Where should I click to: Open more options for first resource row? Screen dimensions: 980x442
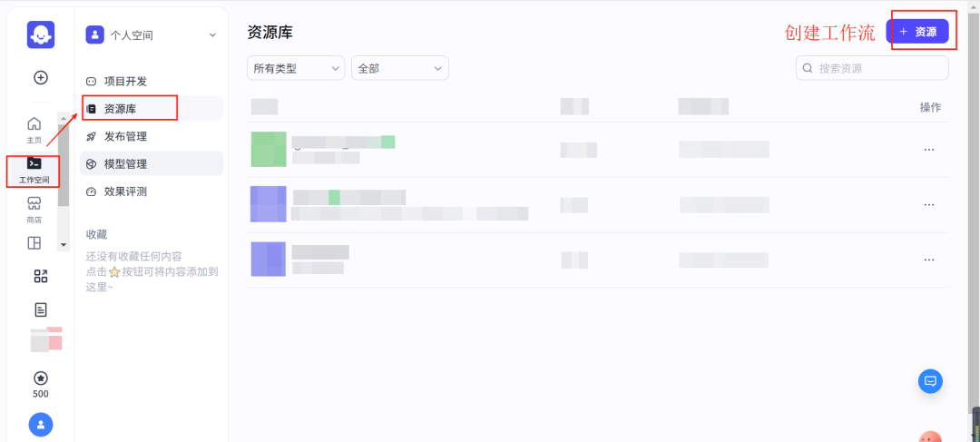pos(929,150)
